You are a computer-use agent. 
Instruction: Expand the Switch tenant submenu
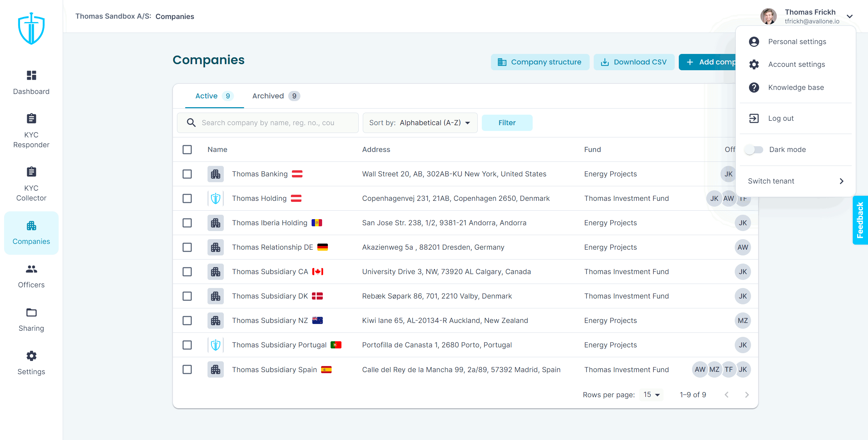pos(795,181)
